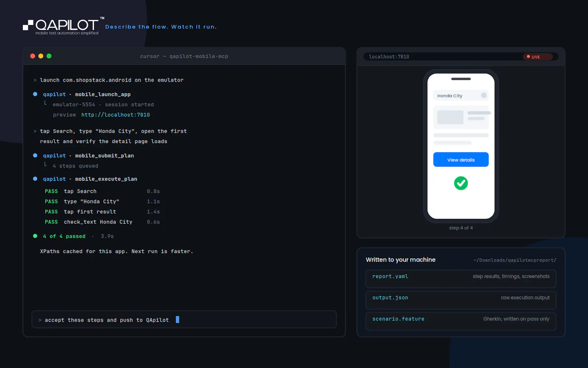588x368 pixels.
Task: Click the "step 4 of 4" caption
Action: 461,228
